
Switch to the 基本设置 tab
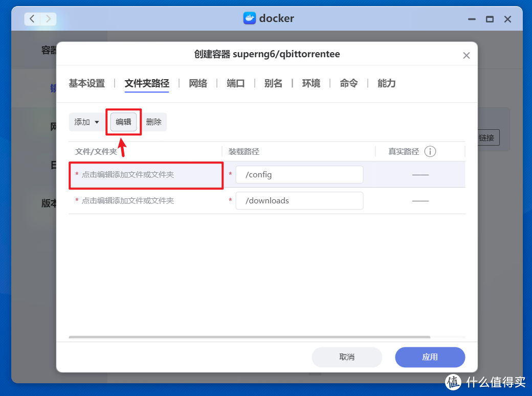click(x=87, y=83)
